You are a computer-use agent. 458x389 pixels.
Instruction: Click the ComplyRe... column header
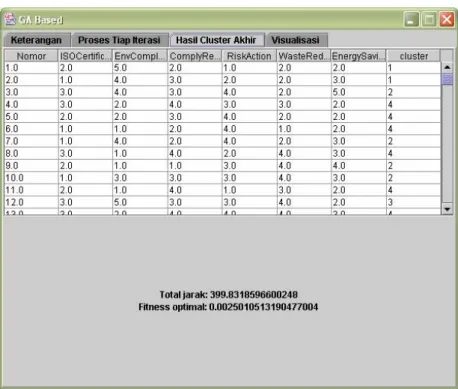tap(195, 56)
